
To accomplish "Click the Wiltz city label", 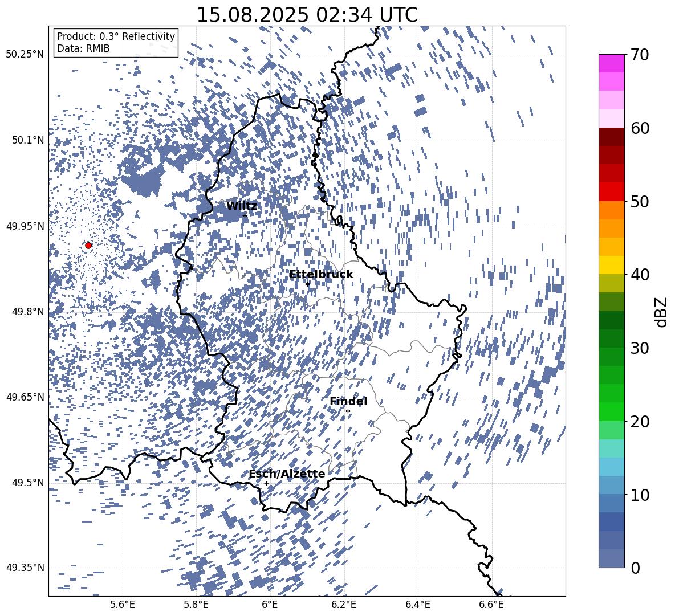I will tap(242, 206).
